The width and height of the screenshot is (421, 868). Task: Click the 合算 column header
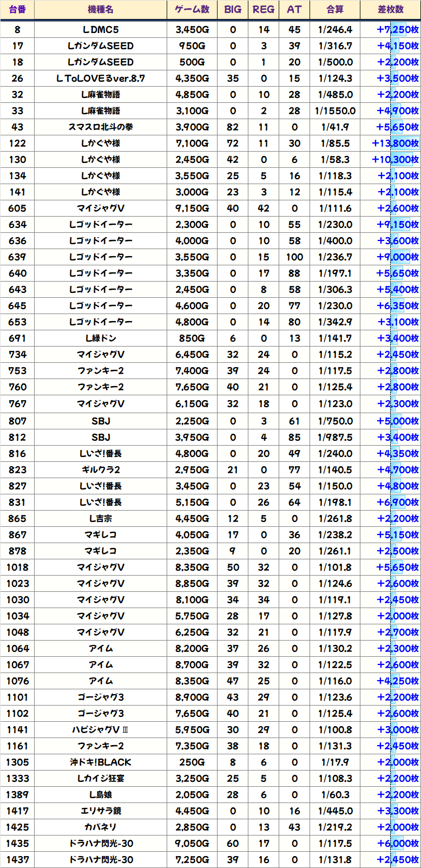pyautogui.click(x=336, y=10)
